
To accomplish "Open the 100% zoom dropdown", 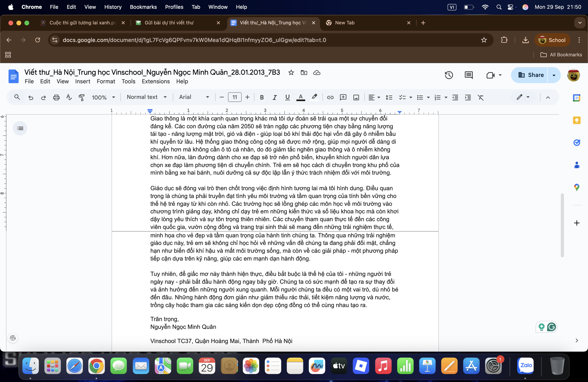I will [x=103, y=97].
